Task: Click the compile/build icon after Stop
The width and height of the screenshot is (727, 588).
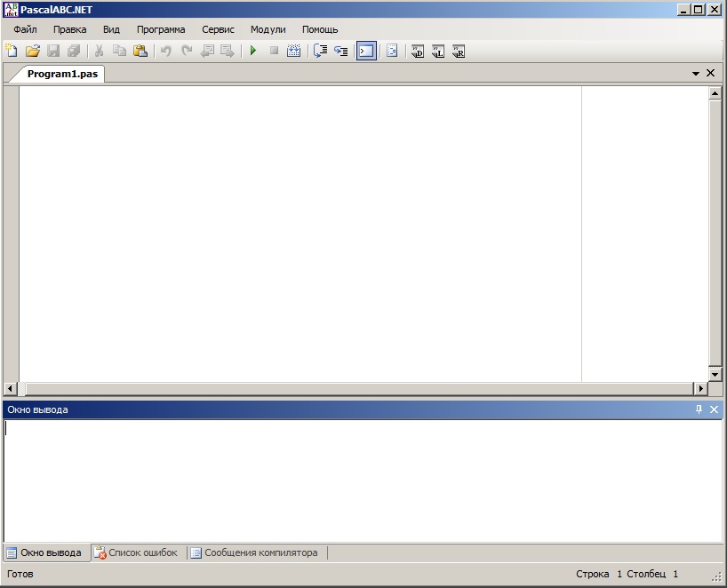Action: click(294, 51)
